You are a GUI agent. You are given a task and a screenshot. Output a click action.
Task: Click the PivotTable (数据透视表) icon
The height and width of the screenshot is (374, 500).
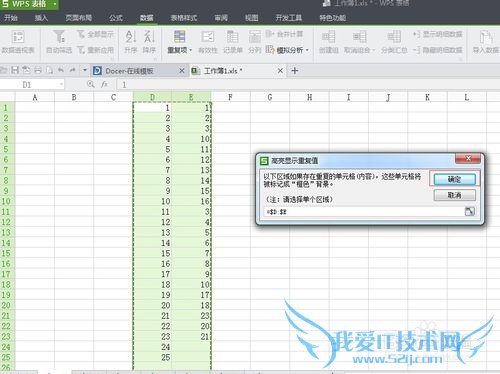(18, 37)
